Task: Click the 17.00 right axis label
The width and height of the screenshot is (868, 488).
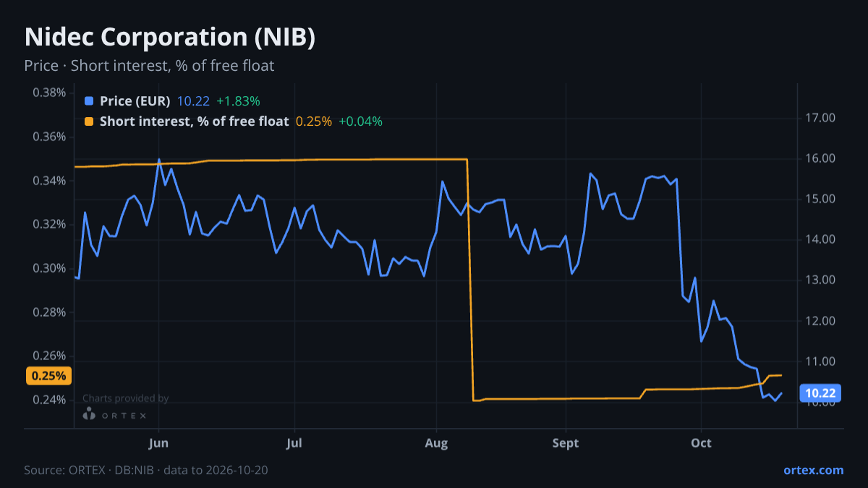Action: (x=820, y=118)
